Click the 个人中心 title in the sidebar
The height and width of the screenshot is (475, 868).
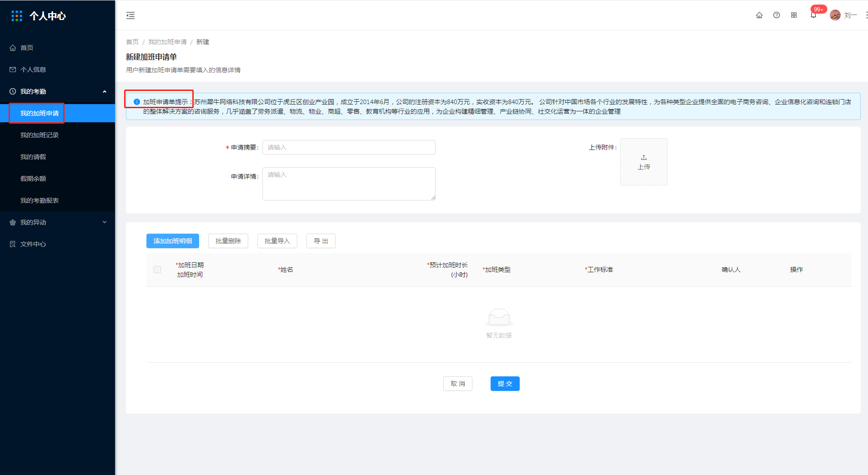click(48, 16)
